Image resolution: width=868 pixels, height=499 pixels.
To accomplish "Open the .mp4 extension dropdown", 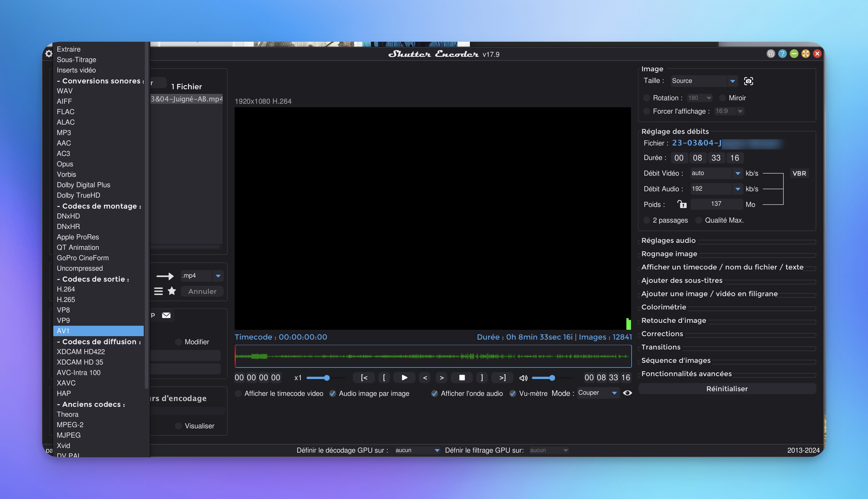I will [218, 276].
